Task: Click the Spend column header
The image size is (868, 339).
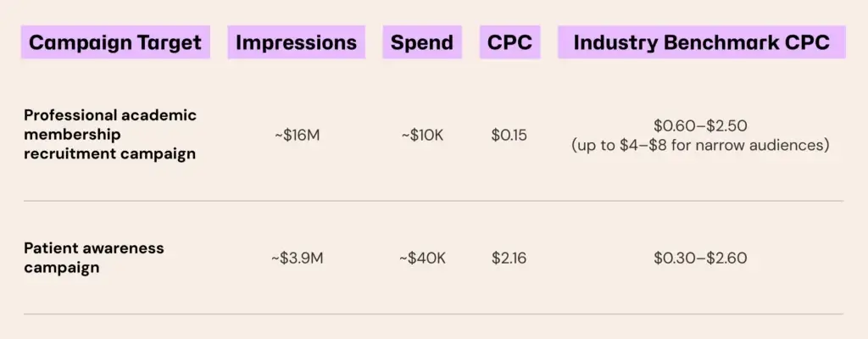Action: coord(421,42)
